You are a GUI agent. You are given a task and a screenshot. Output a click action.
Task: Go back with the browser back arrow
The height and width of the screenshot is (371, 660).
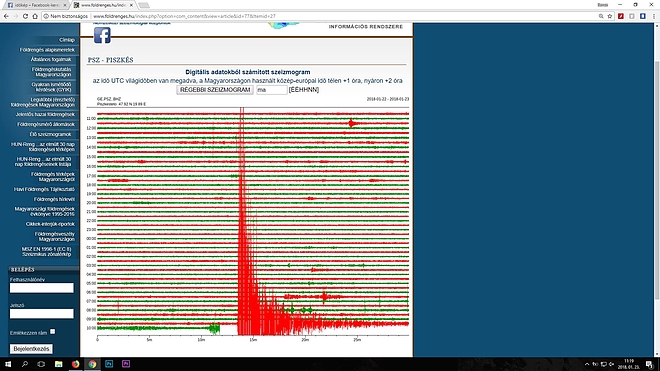tap(6, 16)
